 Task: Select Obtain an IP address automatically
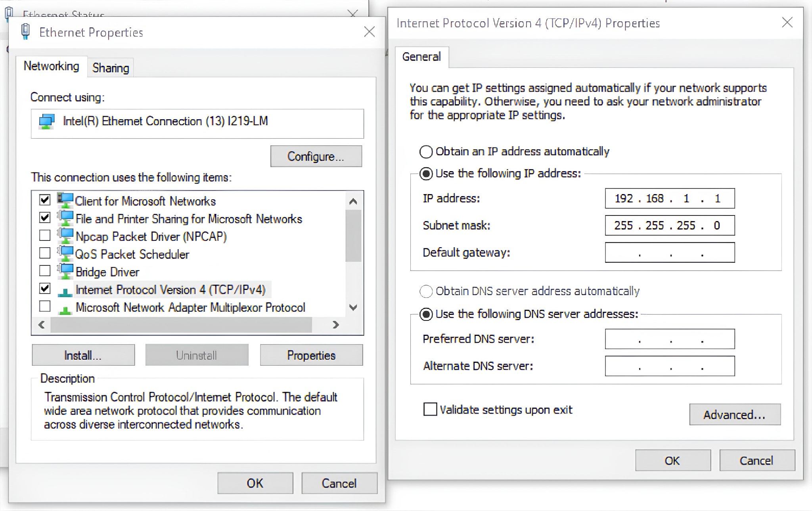426,151
